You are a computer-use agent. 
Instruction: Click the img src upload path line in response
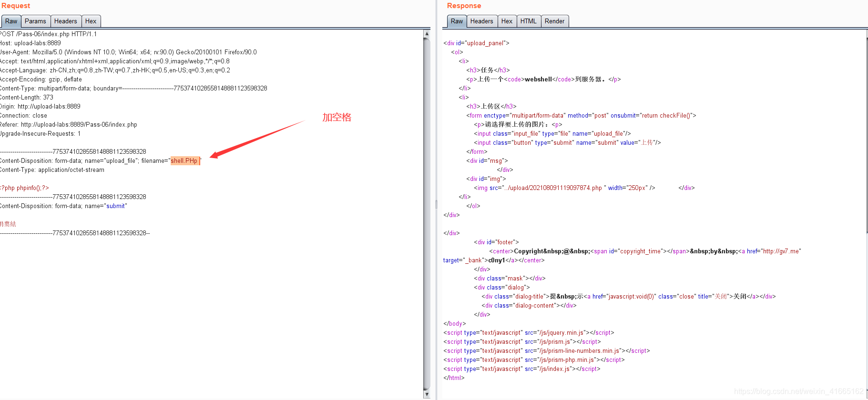[x=564, y=188]
